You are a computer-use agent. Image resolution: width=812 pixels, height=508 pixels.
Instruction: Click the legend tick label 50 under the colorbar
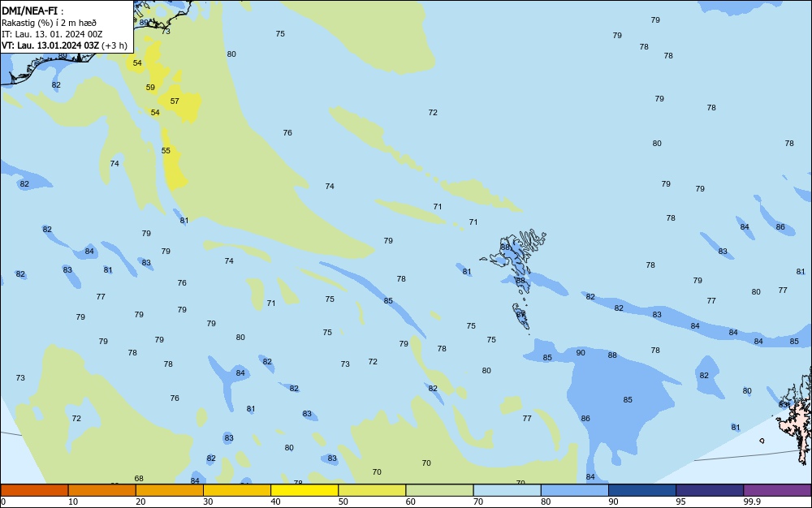[343, 502]
